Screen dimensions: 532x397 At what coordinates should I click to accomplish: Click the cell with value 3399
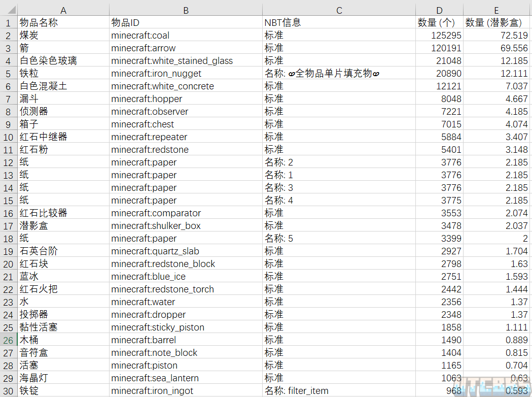click(x=439, y=239)
